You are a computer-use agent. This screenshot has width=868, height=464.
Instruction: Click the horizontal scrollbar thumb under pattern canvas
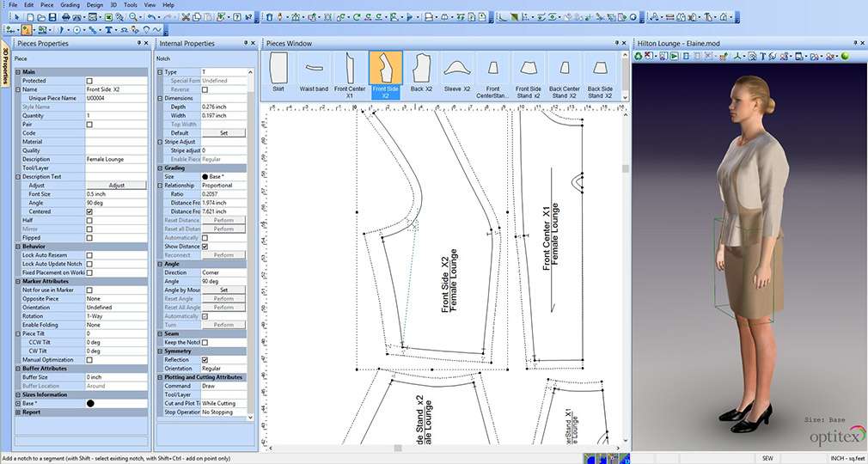pos(397,448)
